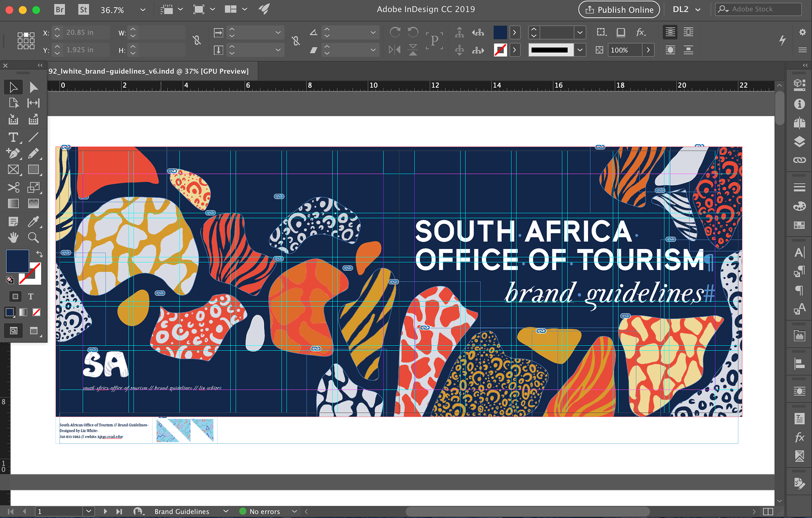
Task: Go to the next page
Action: [105, 511]
